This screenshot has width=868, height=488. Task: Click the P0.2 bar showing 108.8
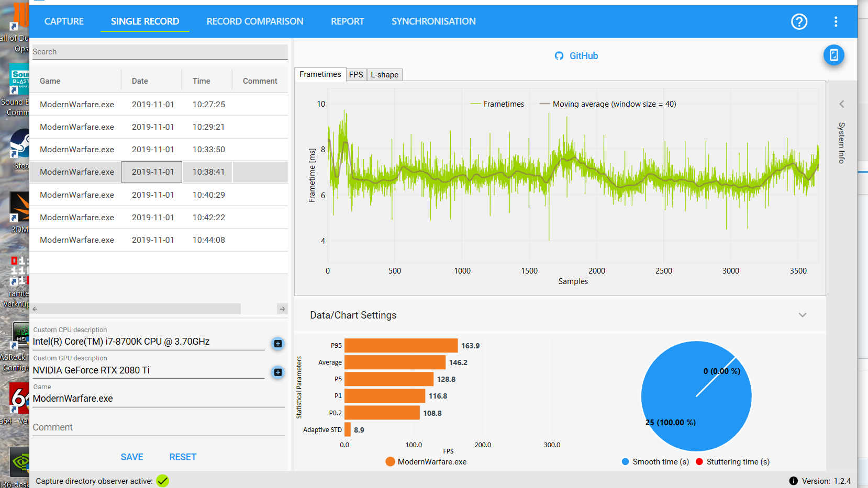pyautogui.click(x=382, y=413)
